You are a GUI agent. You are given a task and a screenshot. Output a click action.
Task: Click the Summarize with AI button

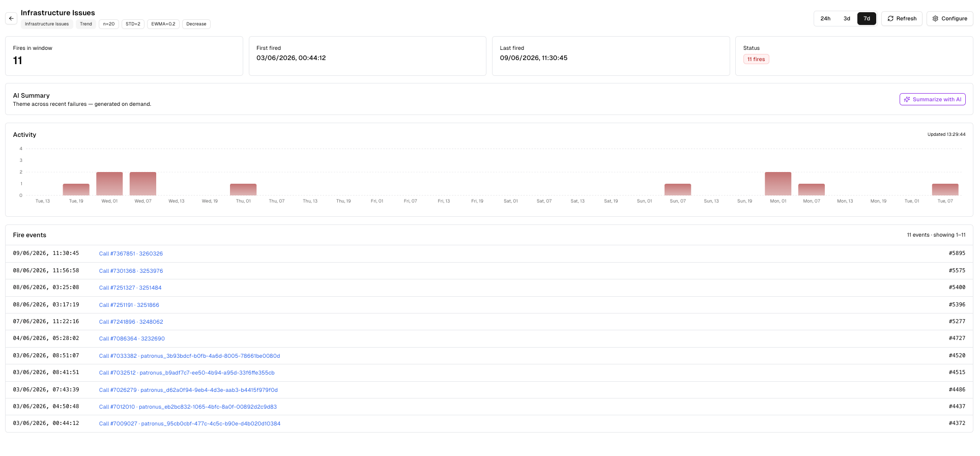coord(932,100)
